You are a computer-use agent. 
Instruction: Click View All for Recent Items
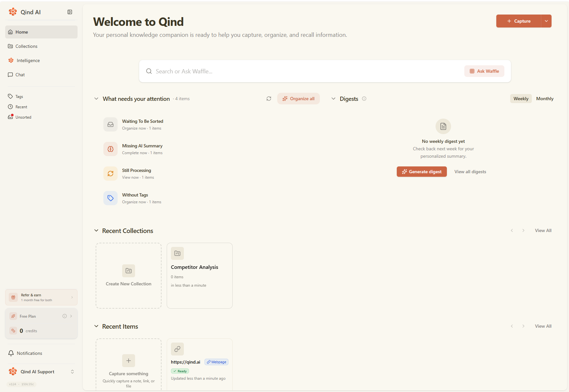pyautogui.click(x=543, y=326)
